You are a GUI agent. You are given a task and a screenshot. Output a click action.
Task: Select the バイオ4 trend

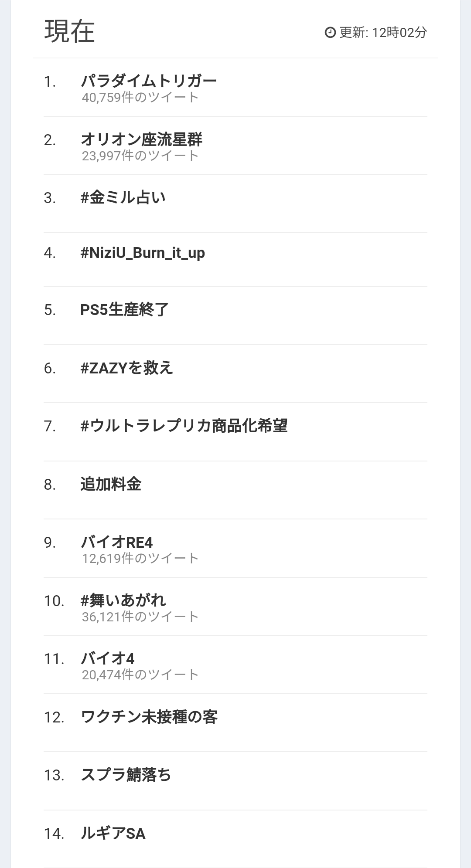tap(108, 658)
